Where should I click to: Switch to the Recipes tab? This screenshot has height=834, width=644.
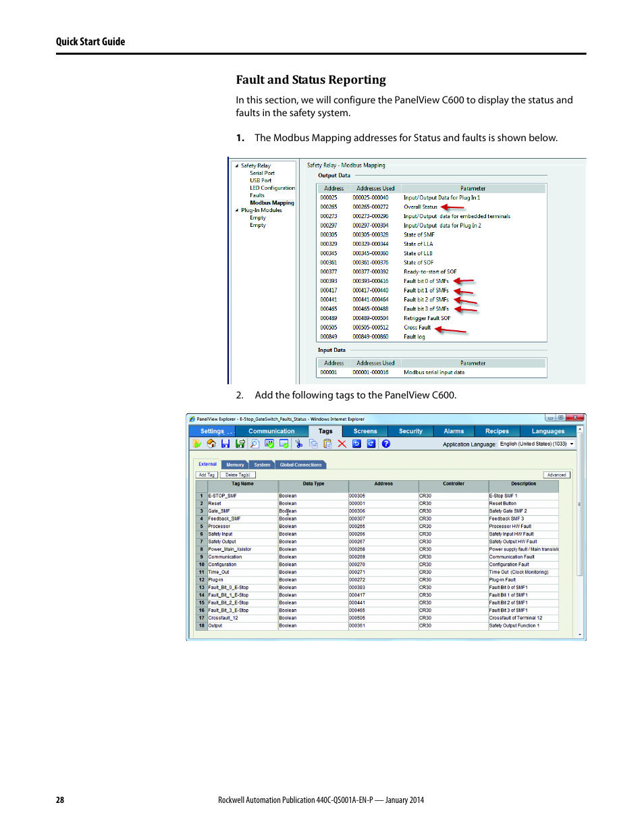click(497, 431)
